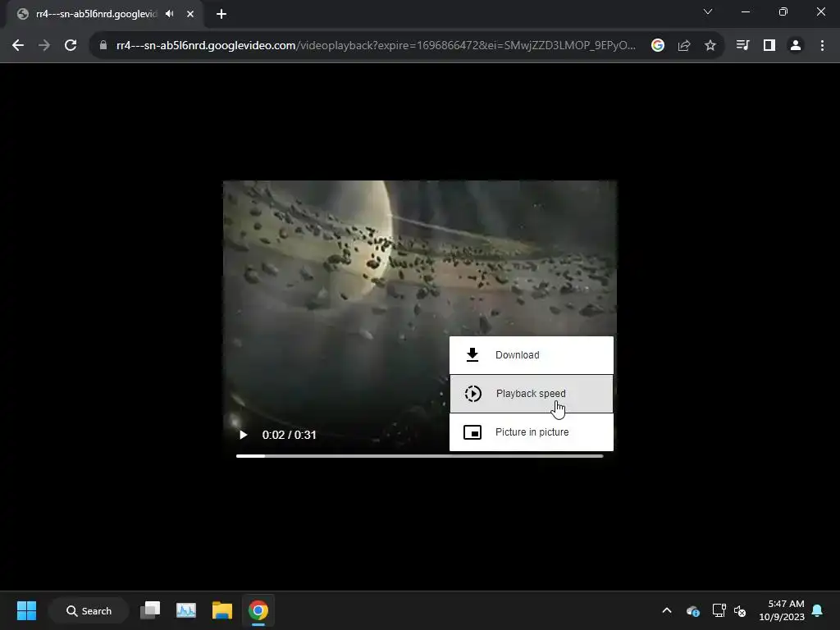This screenshot has height=630, width=840.
Task: Click the browser forward arrow
Action: click(44, 46)
